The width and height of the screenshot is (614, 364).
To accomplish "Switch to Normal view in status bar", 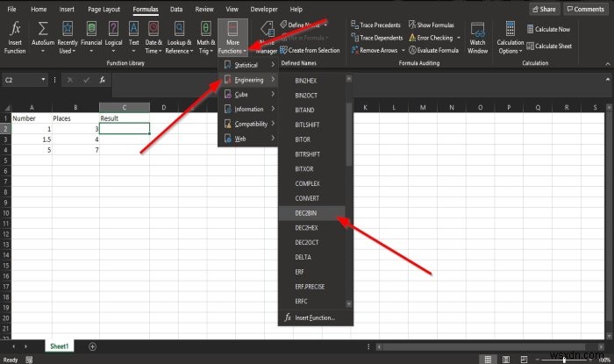I will click(488, 360).
